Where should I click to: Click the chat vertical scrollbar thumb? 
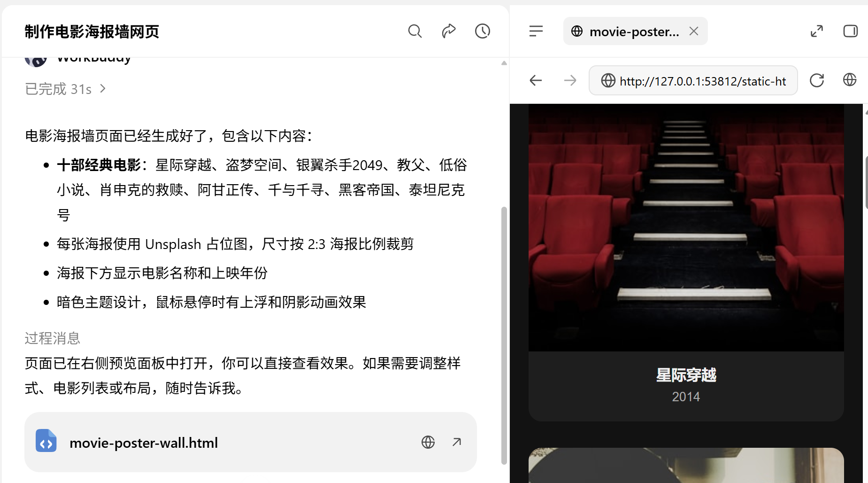click(504, 335)
